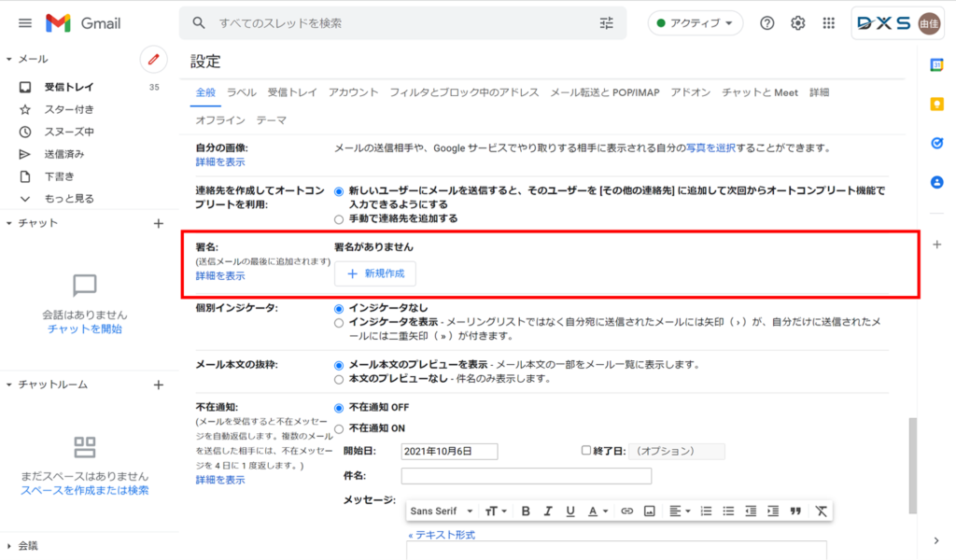Expand the 会議 section
The height and width of the screenshot is (560, 956).
click(9, 546)
